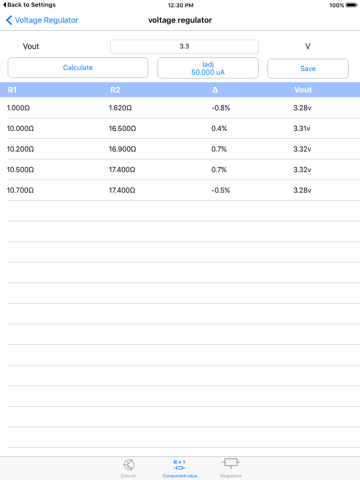Select row with R1 10.200Ω
The height and width of the screenshot is (480, 360).
coord(180,149)
